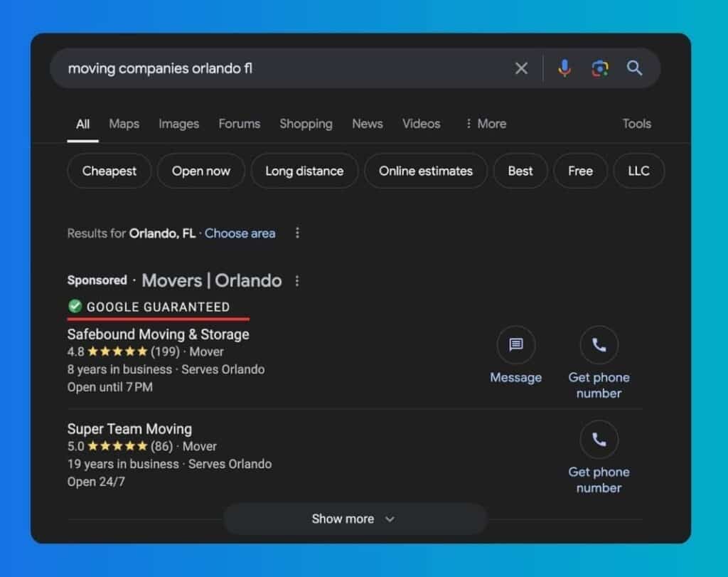The width and height of the screenshot is (728, 577).
Task: Expand results with Show more
Action: pyautogui.click(x=355, y=519)
